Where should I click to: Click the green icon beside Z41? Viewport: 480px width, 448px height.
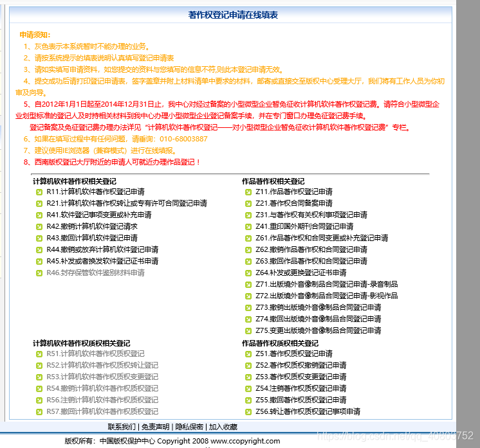[x=248, y=227]
